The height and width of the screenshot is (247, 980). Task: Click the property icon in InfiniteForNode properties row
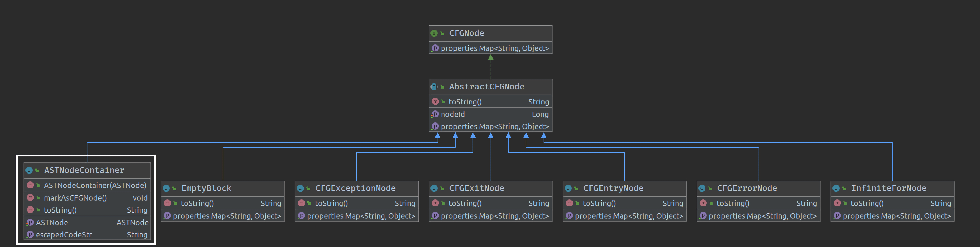[837, 216]
